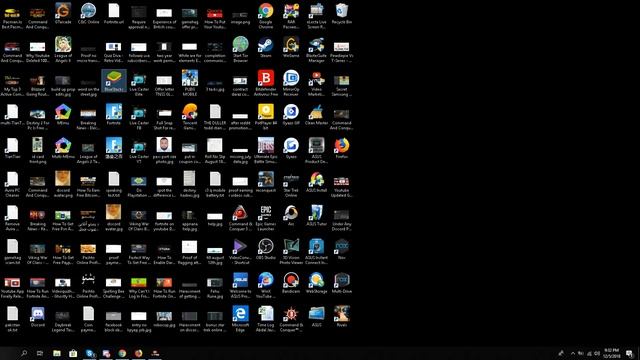640x360 pixels.
Task: Select the speaking text file
Action: pyautogui.click(x=114, y=184)
